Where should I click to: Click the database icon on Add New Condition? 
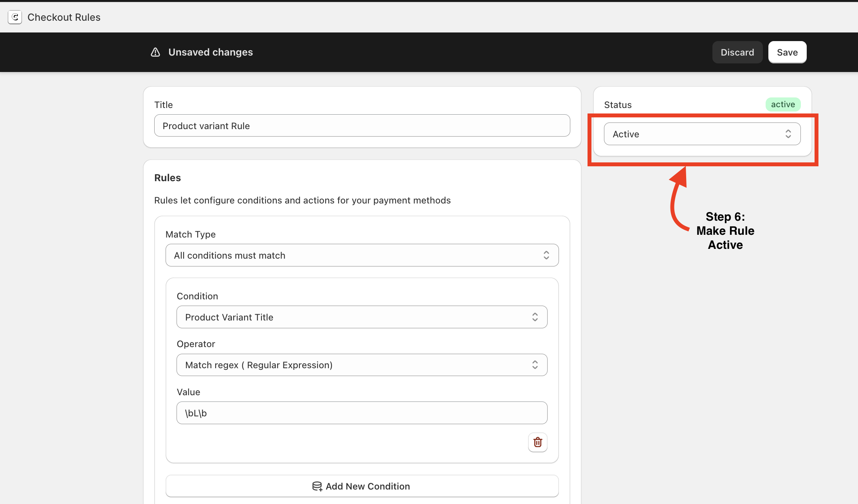point(317,486)
